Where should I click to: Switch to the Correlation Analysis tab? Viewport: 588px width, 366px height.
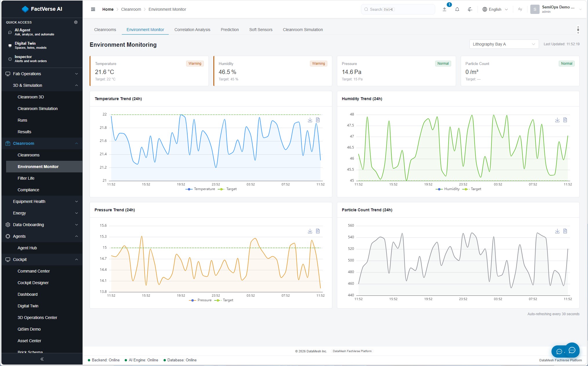click(192, 30)
